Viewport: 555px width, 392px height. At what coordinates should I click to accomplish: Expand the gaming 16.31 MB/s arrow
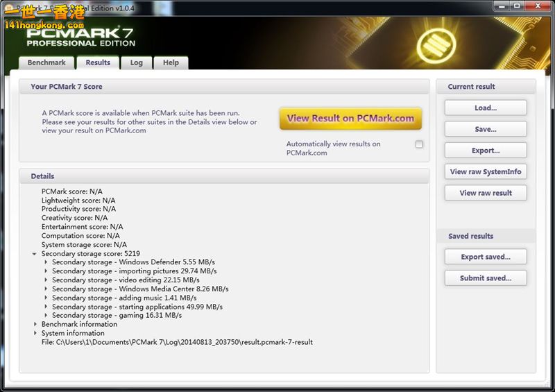(46, 315)
